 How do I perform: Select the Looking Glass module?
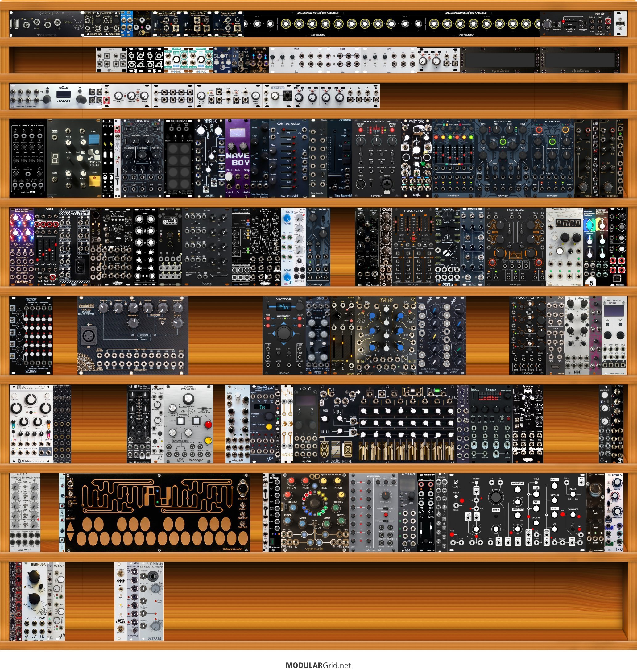[x=31, y=335]
